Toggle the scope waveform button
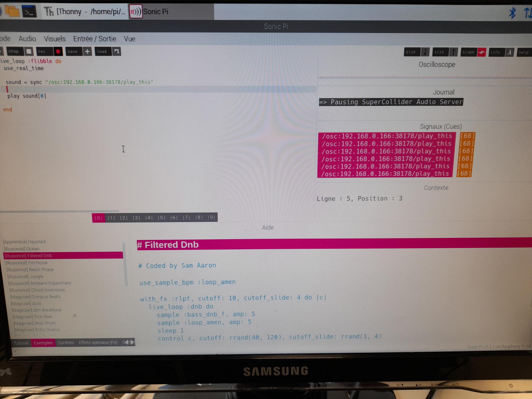This screenshot has height=399, width=532. [481, 52]
